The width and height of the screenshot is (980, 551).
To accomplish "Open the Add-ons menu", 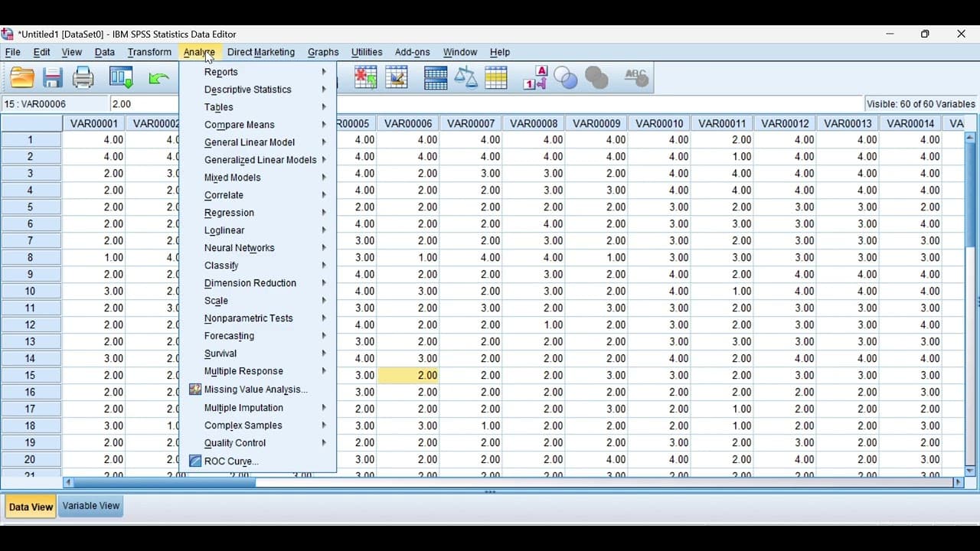I will coord(413,52).
